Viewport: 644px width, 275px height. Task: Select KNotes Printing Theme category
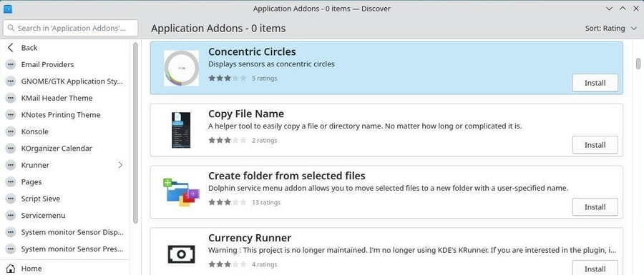66,115
